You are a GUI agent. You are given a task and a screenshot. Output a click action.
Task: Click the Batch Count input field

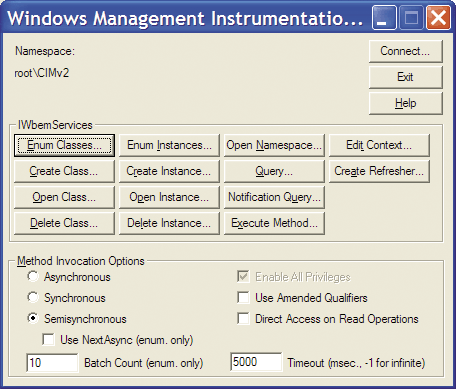pos(52,362)
